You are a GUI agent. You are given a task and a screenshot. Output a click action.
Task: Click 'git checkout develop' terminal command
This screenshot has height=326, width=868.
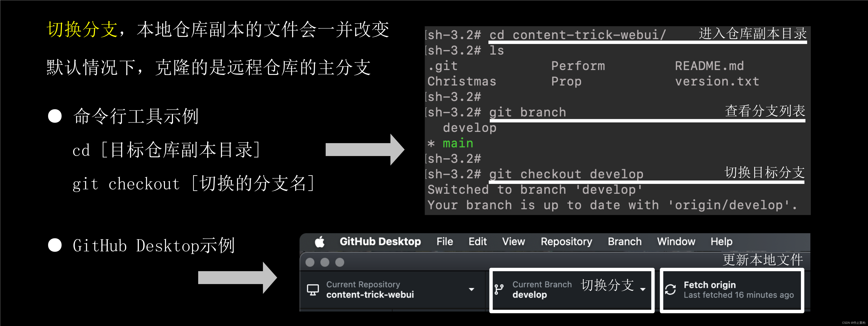[566, 175]
